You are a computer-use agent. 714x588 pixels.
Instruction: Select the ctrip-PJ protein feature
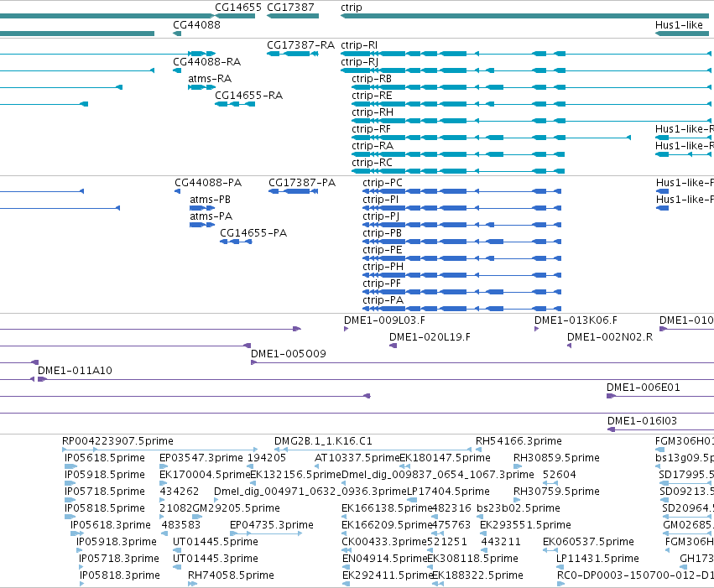click(x=461, y=225)
